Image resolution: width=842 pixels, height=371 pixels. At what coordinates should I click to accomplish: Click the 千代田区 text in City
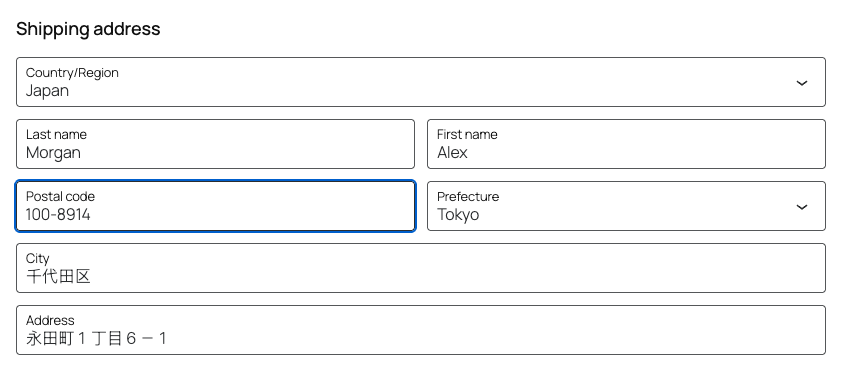(x=58, y=277)
